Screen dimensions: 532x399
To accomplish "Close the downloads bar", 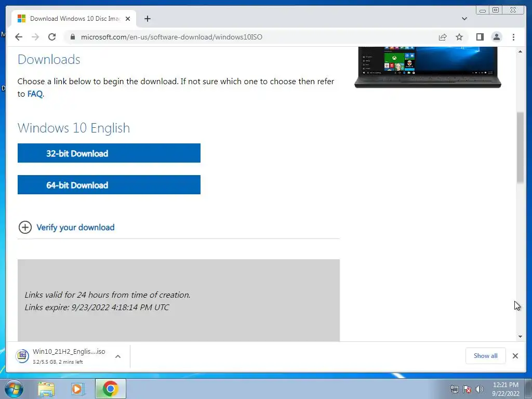I will (515, 355).
